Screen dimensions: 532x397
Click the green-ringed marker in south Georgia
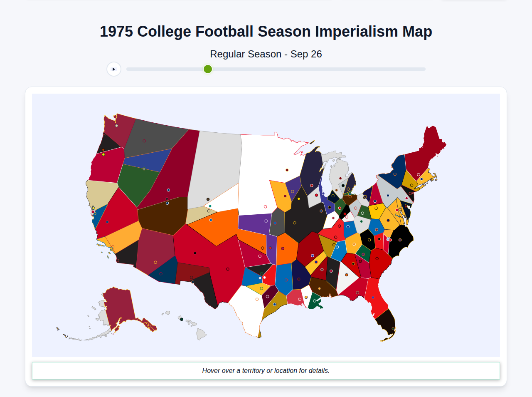(357, 292)
